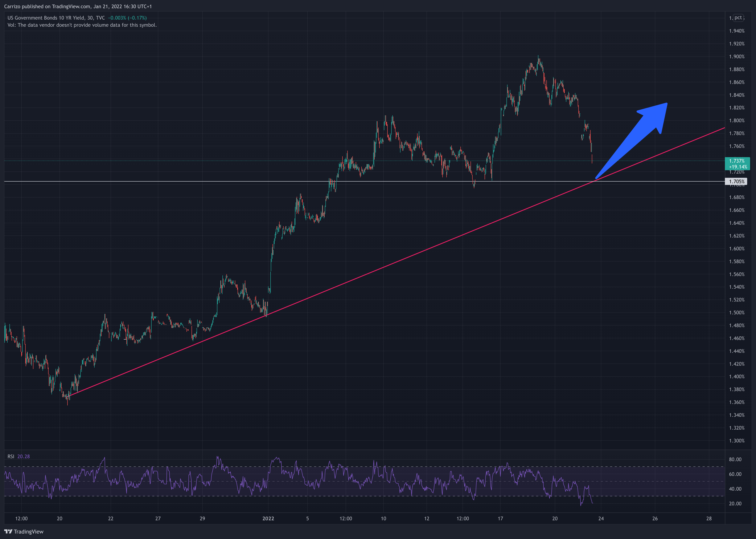Image resolution: width=756 pixels, height=539 pixels.
Task: Click the Vol data vendor notice text
Action: coord(82,25)
